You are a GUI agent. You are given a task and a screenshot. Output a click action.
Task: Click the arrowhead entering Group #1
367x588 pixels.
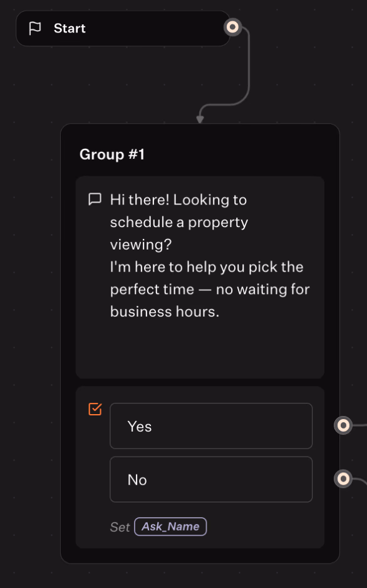click(x=200, y=119)
